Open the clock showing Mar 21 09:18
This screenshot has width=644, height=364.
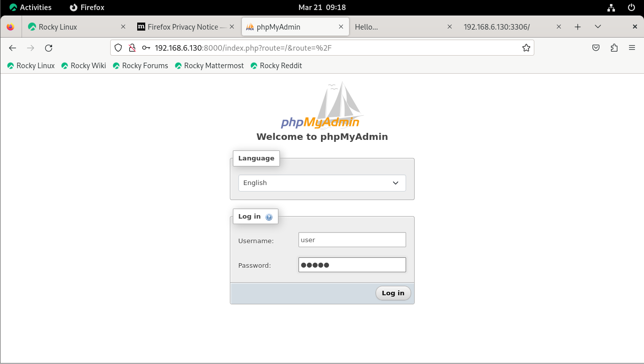click(322, 8)
